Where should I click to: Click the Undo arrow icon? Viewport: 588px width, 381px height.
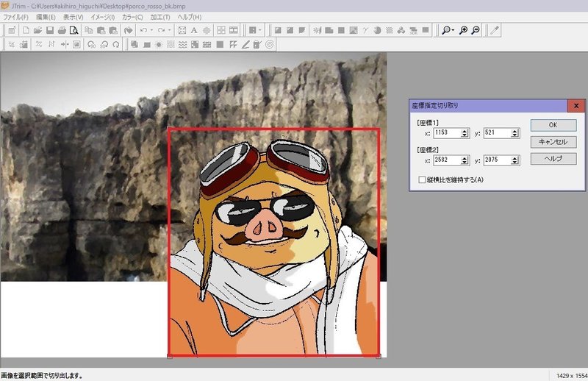tap(143, 30)
